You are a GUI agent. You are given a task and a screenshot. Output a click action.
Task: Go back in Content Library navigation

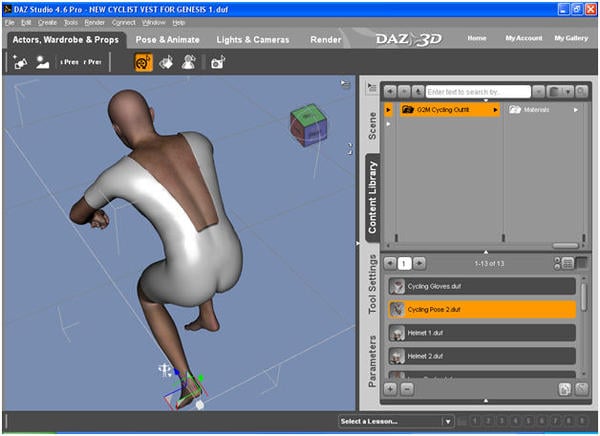coord(390,92)
